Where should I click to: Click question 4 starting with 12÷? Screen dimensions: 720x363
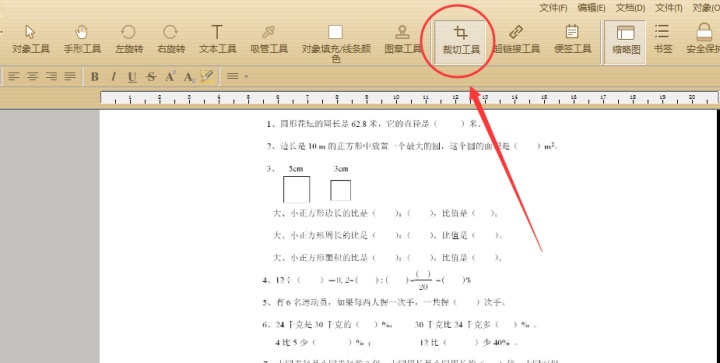coord(367,280)
